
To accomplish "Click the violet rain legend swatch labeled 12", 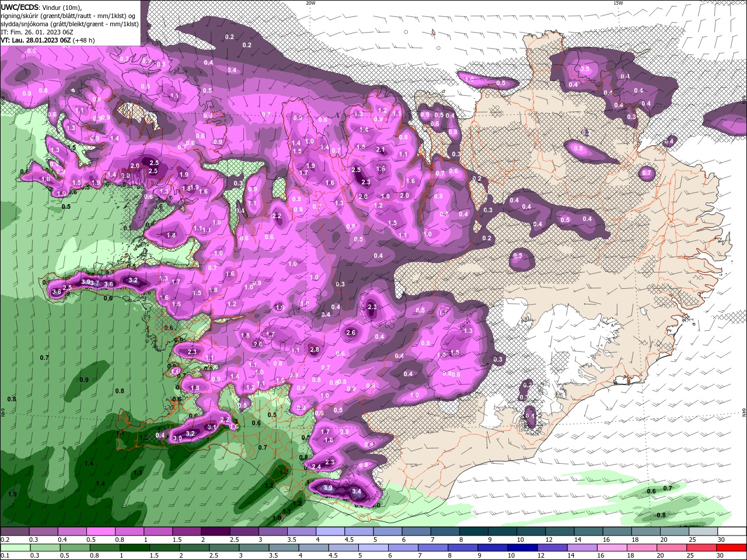I will click(x=551, y=548).
